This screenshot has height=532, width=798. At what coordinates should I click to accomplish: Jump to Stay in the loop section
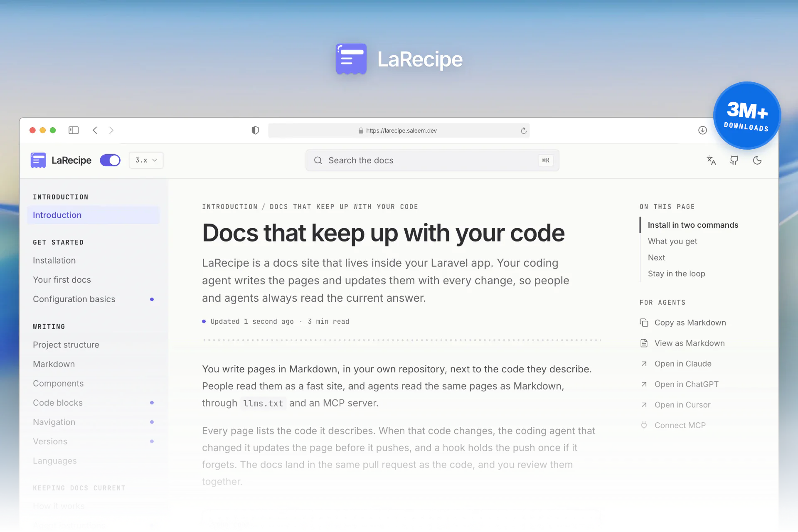point(676,273)
